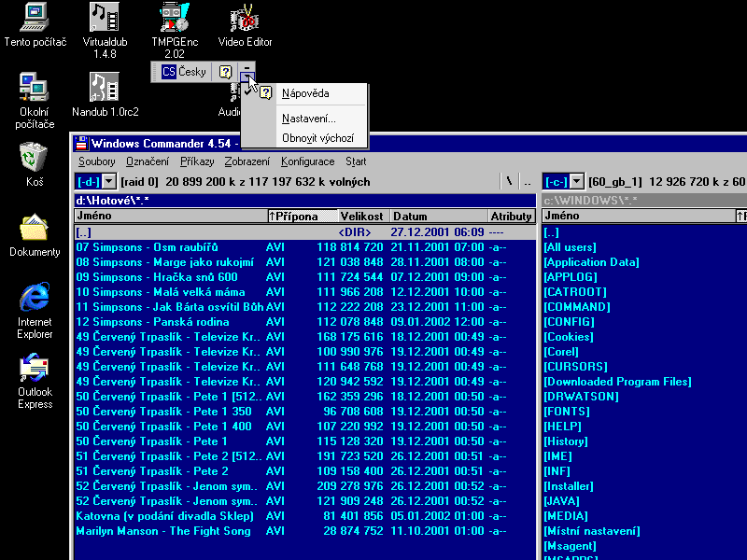
Task: Select file Katovna (v podání divadla Sklep)
Action: [x=305, y=516]
